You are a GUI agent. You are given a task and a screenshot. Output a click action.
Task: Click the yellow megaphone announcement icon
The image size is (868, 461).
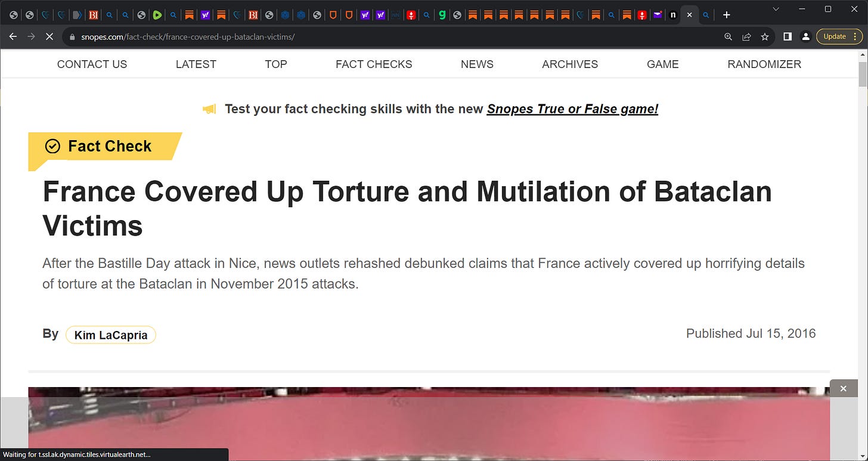pyautogui.click(x=209, y=109)
